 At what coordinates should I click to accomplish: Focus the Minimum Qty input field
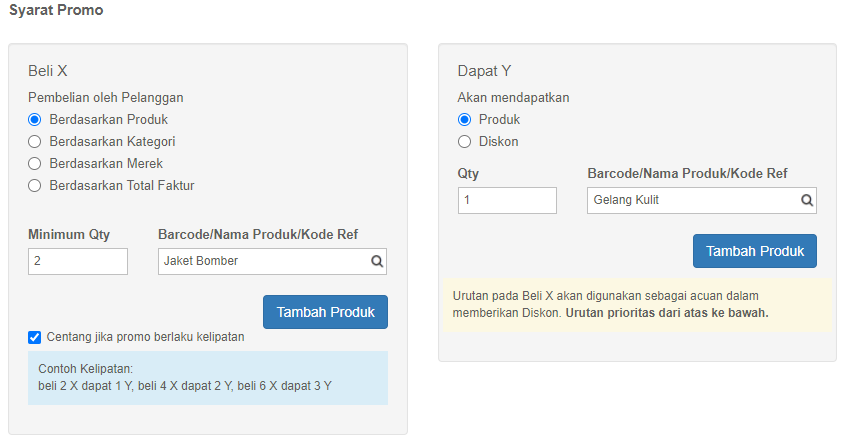(x=78, y=262)
